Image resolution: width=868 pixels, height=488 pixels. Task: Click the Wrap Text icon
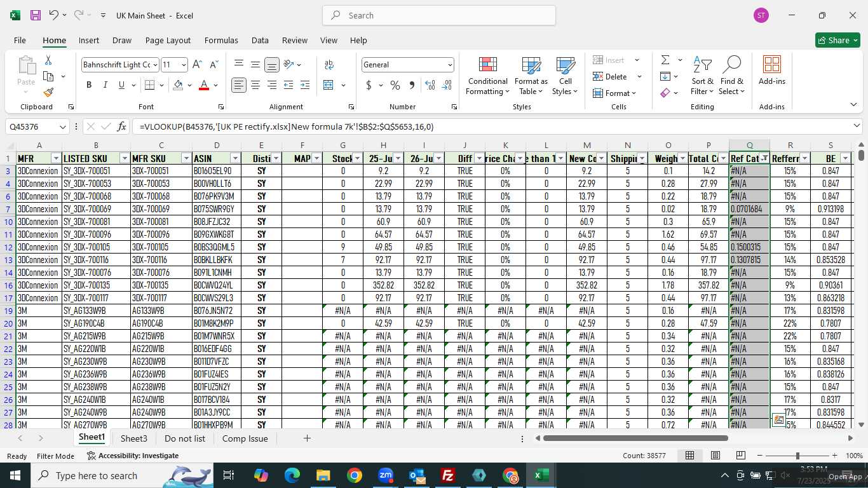[x=329, y=64]
